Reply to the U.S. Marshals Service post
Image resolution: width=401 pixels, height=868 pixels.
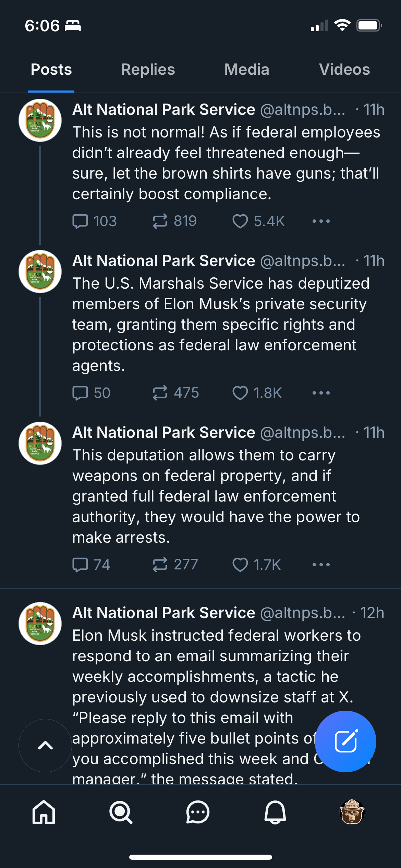[81, 393]
